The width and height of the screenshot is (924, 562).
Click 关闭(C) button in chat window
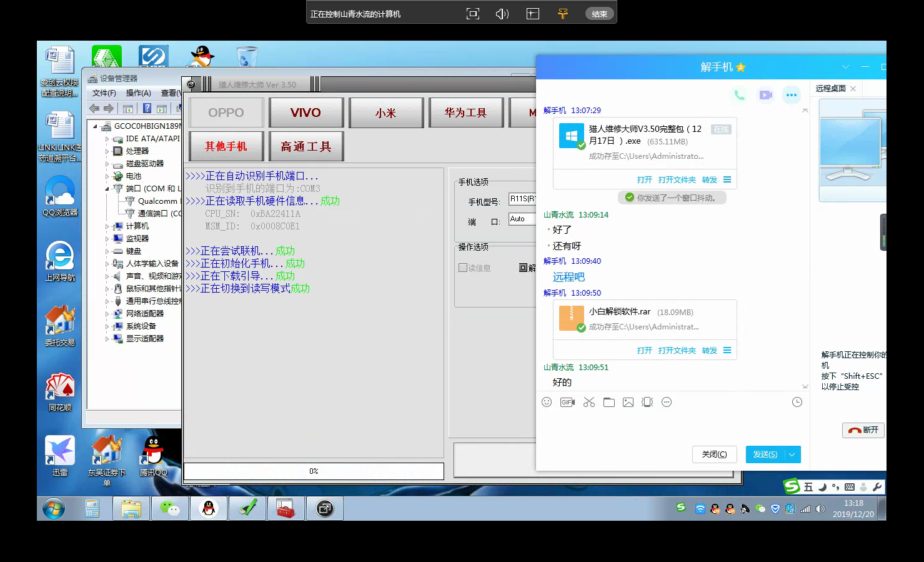[x=715, y=454]
